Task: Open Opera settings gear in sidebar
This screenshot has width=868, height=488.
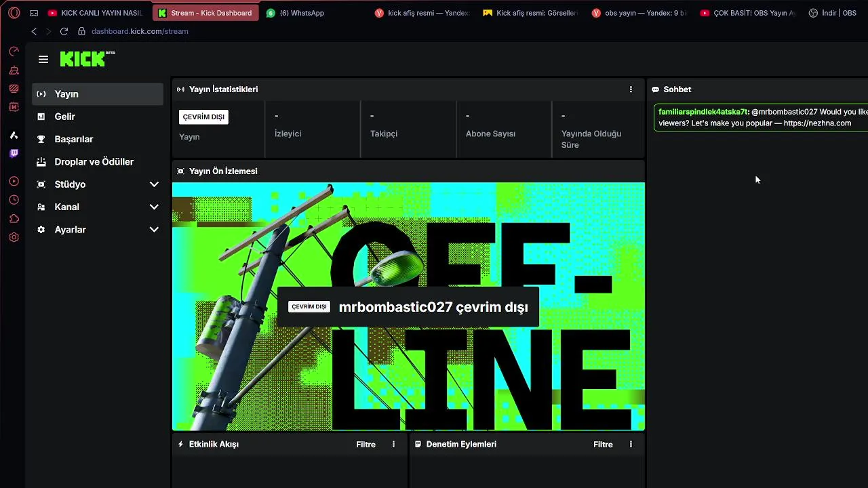Action: click(x=14, y=237)
